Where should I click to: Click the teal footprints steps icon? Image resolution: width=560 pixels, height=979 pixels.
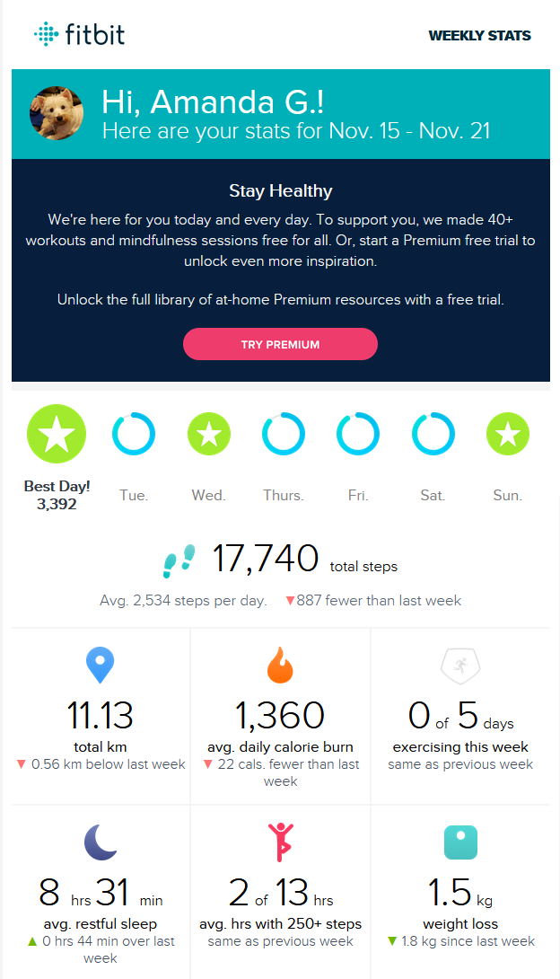point(179,561)
